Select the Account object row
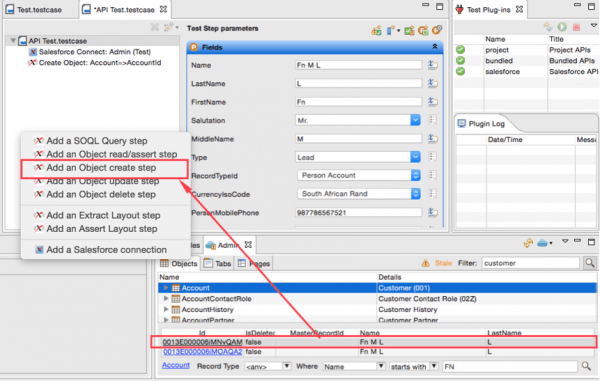The image size is (600, 381). [377, 288]
